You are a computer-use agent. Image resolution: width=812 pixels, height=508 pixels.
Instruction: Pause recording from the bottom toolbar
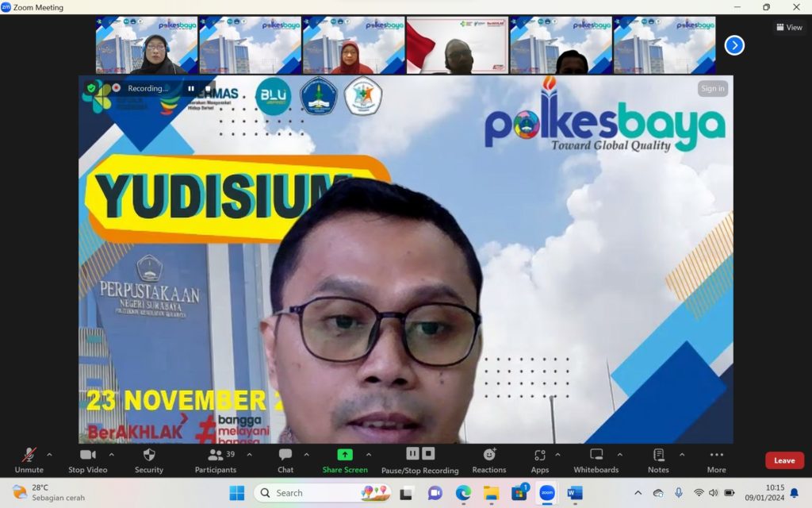[412, 454]
